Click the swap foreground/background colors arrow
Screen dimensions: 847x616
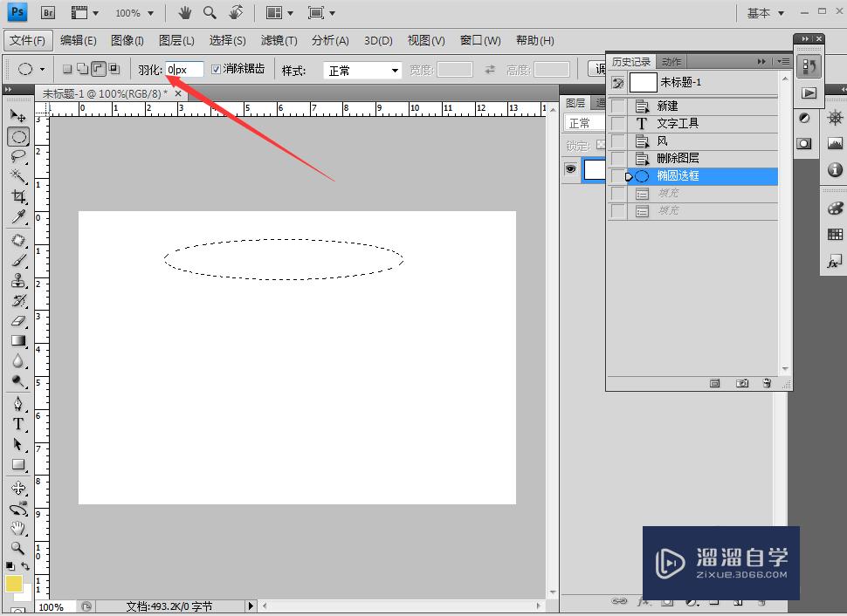(x=25, y=566)
